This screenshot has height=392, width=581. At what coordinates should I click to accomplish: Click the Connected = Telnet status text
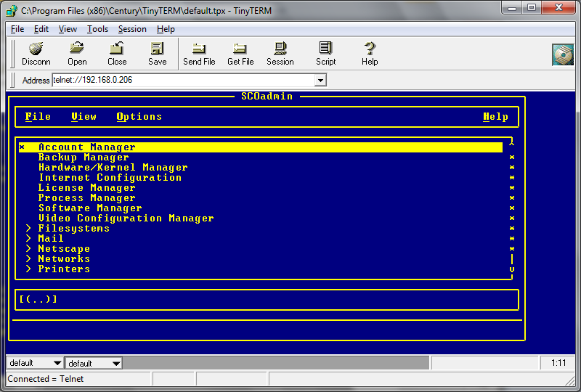point(46,379)
